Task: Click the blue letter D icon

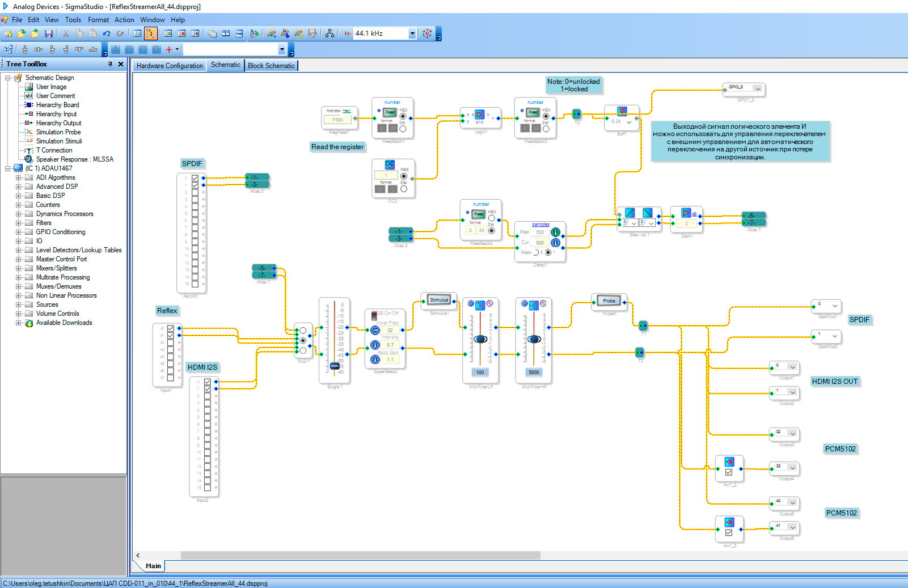Action: pyautogui.click(x=157, y=49)
